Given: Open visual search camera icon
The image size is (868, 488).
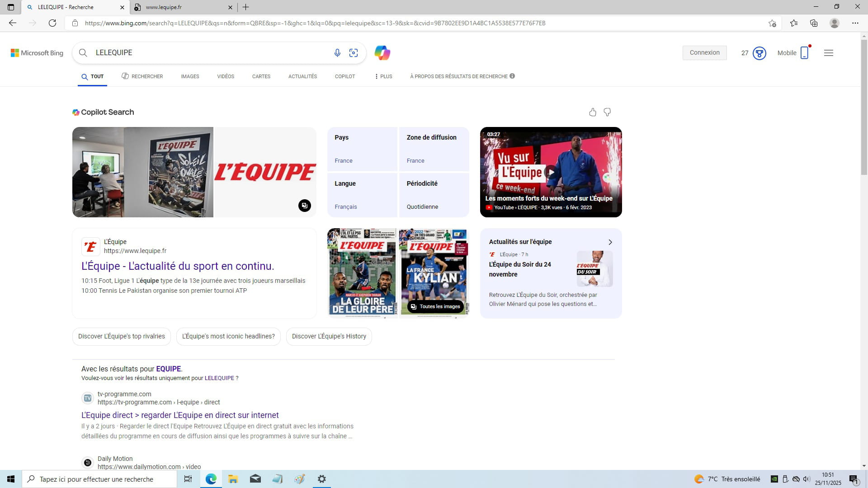Looking at the screenshot, I should point(354,53).
